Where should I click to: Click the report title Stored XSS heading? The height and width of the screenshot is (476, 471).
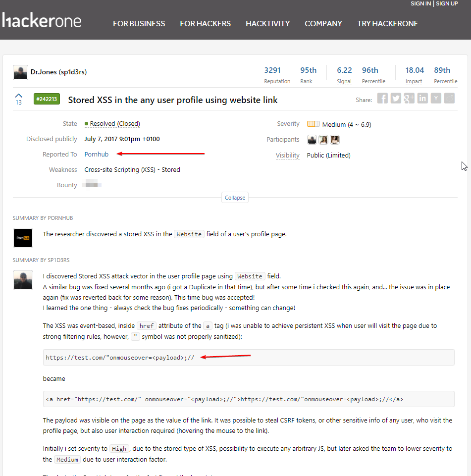(x=173, y=100)
